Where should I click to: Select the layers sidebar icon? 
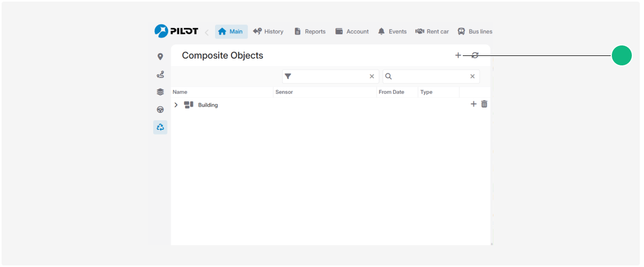[160, 92]
